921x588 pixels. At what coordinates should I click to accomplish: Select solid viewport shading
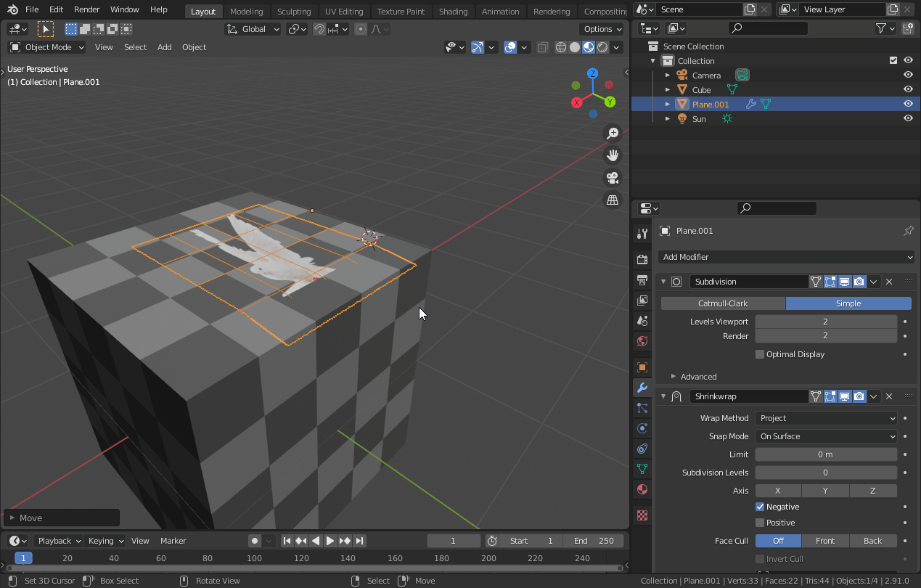click(575, 47)
